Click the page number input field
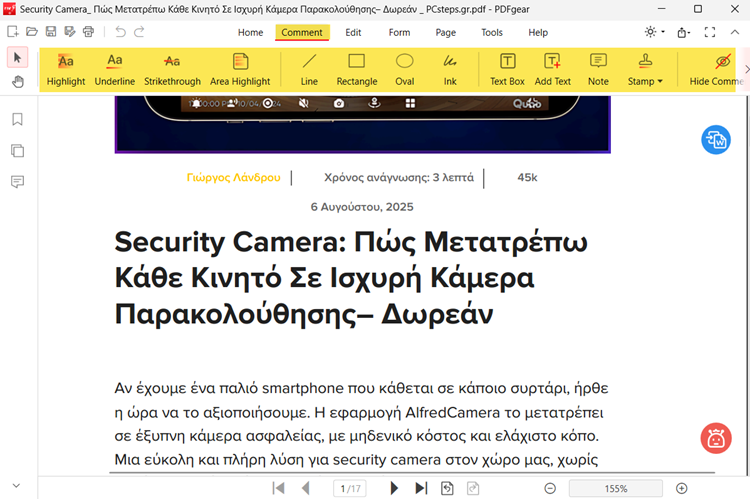 tap(350, 488)
